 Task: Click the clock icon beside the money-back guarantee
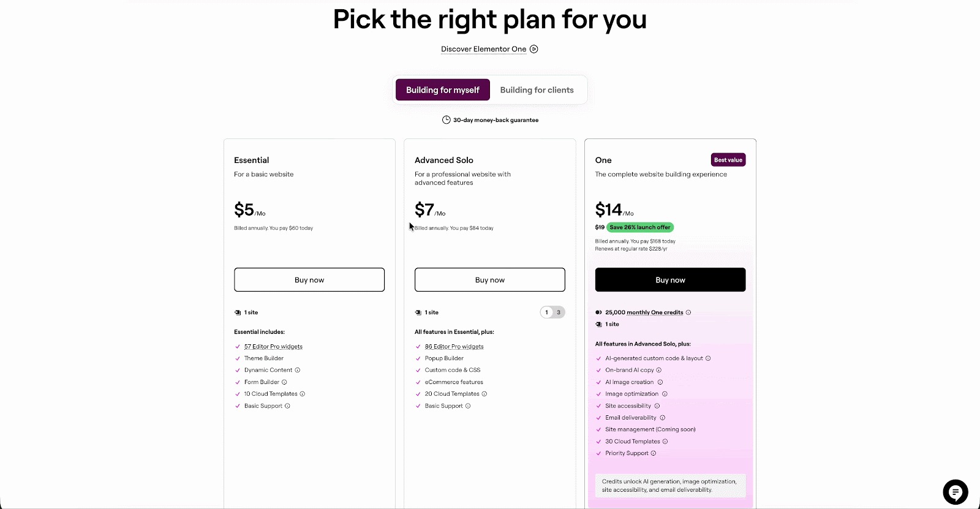click(x=446, y=120)
